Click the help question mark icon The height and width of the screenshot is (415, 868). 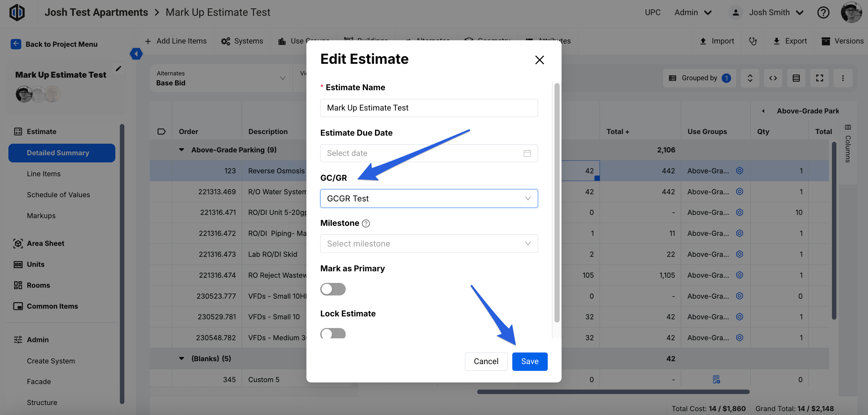pos(823,13)
